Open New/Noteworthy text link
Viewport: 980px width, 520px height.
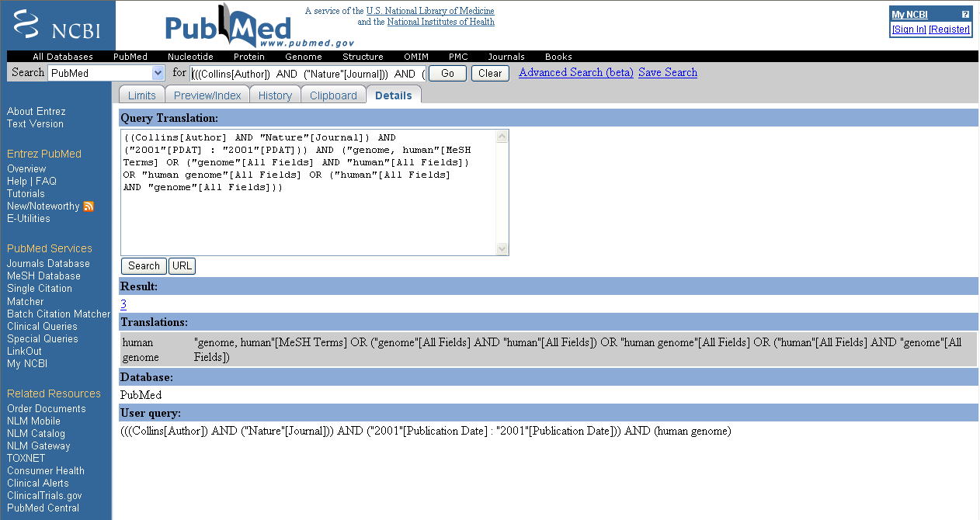click(43, 206)
